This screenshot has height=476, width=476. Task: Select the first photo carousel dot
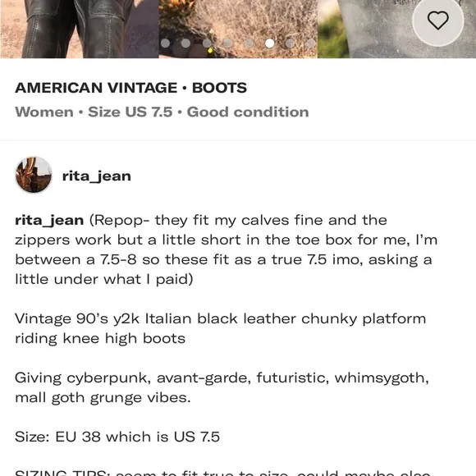click(165, 43)
